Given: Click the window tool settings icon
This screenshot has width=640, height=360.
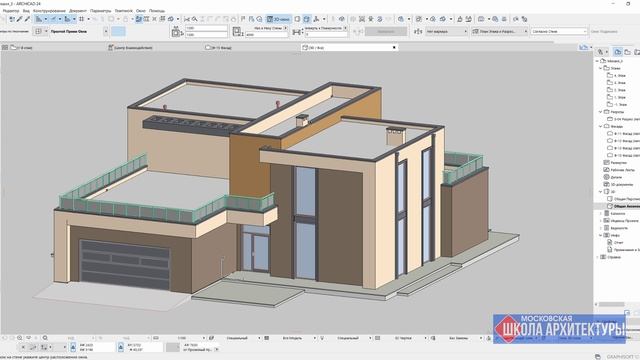Looking at the screenshot, I should [x=38, y=31].
